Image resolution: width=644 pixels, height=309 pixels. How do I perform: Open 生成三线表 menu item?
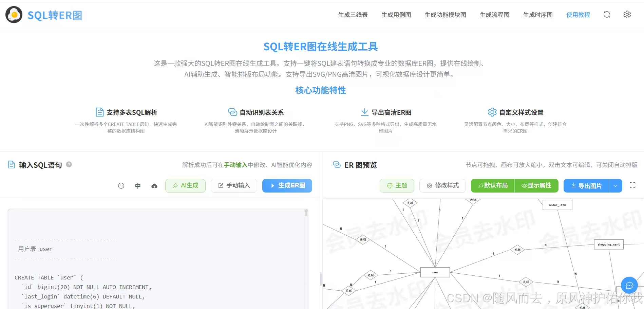(353, 15)
